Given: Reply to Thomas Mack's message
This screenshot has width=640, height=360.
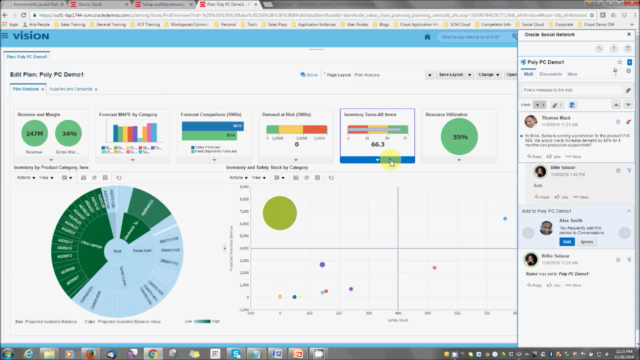Looking at the screenshot, I should pos(535,156).
